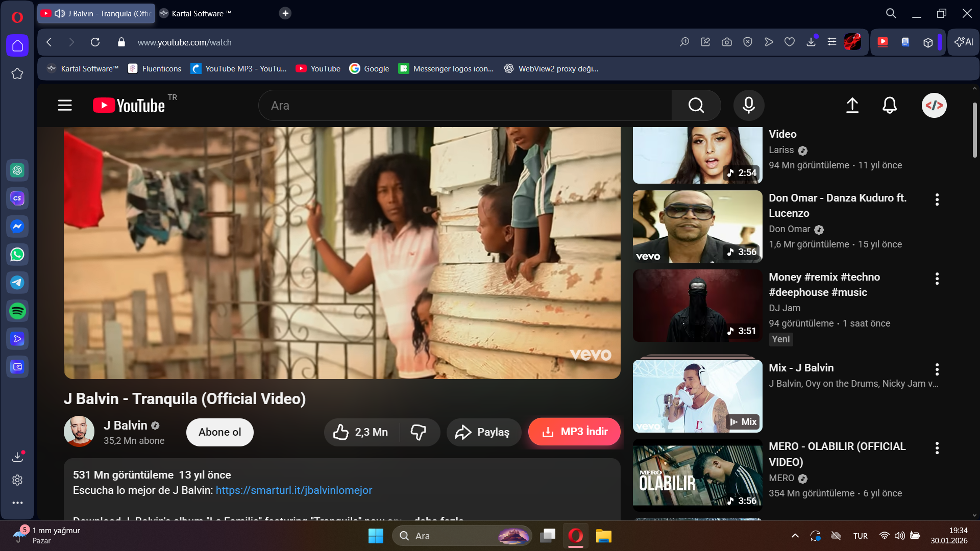Open a new browser tab
This screenshot has height=551, width=980.
[x=285, y=13]
